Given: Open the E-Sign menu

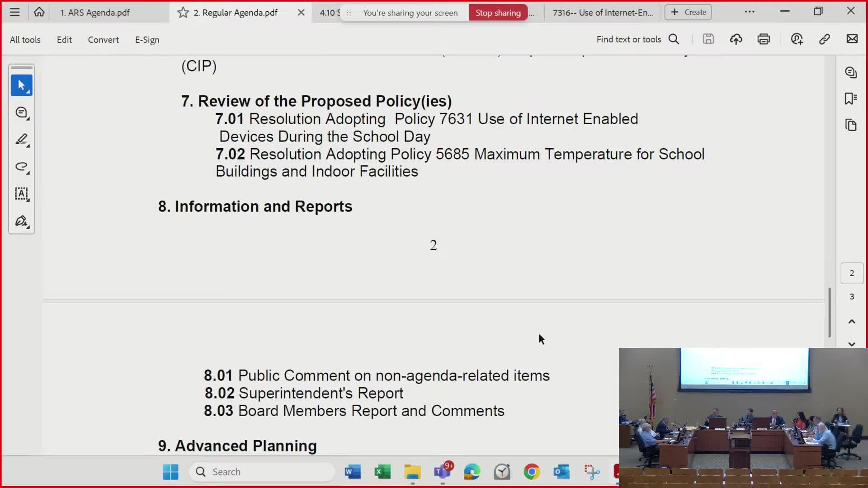Looking at the screenshot, I should (147, 40).
